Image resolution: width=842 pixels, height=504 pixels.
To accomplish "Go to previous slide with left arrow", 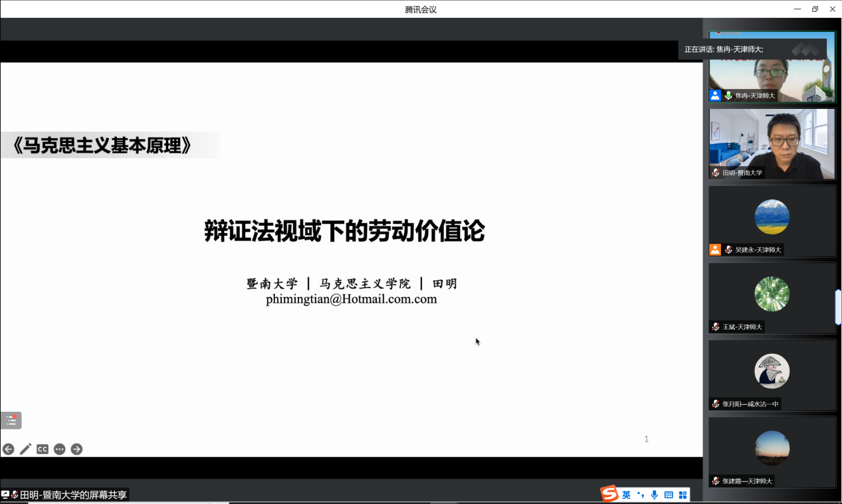I will click(x=9, y=449).
